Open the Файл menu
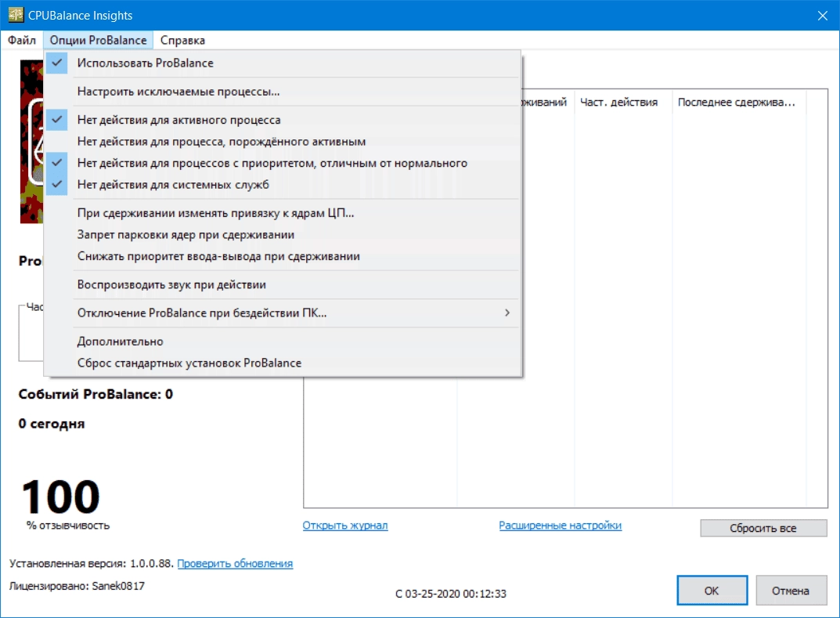The image size is (840, 618). 22,40
